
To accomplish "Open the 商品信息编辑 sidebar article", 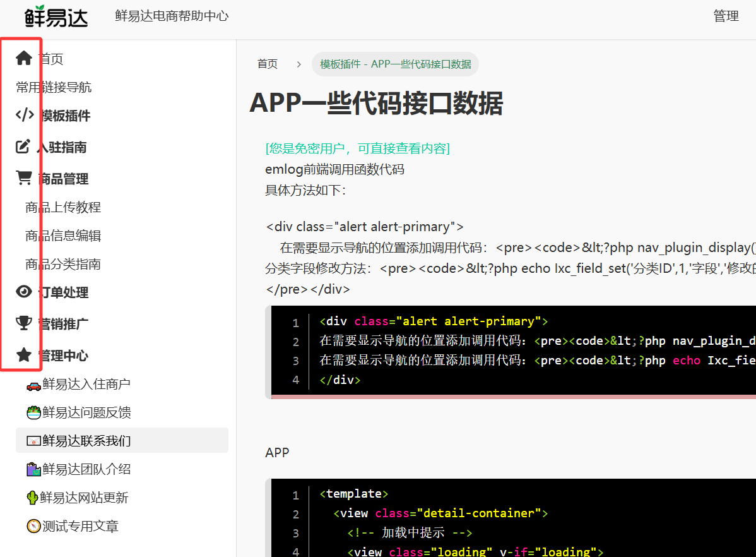I will pyautogui.click(x=63, y=236).
